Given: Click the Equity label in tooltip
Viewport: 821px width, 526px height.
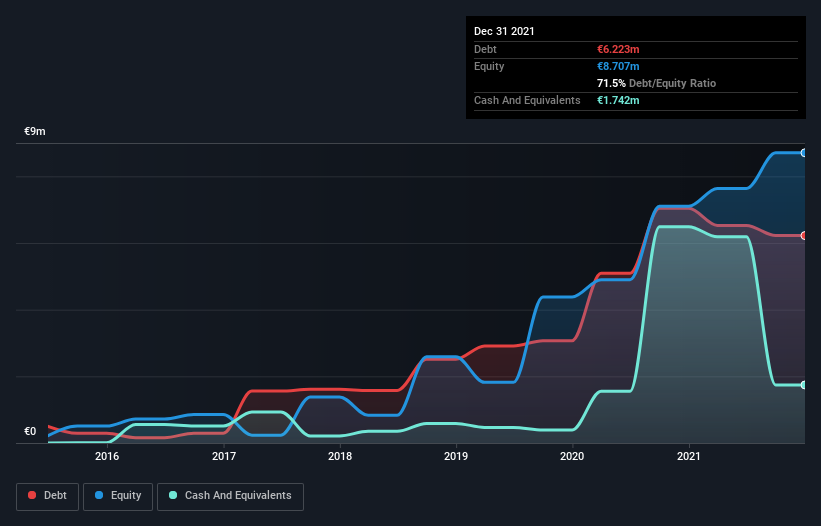Looking at the screenshot, I should (489, 66).
